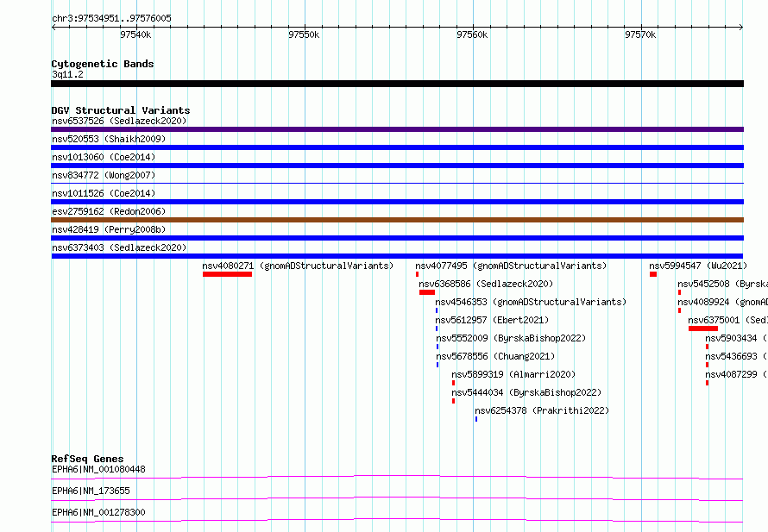Select the nsv520553 (Shaikh2009) variant label
The height and width of the screenshot is (532, 768).
pyautogui.click(x=109, y=139)
